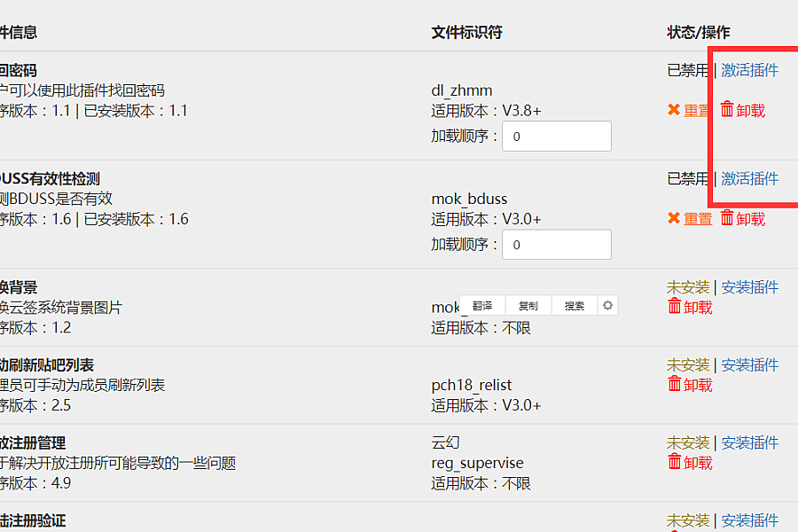798x532 pixels.
Task: Click the red X reset icon for dl_zhmm
Action: pos(674,110)
